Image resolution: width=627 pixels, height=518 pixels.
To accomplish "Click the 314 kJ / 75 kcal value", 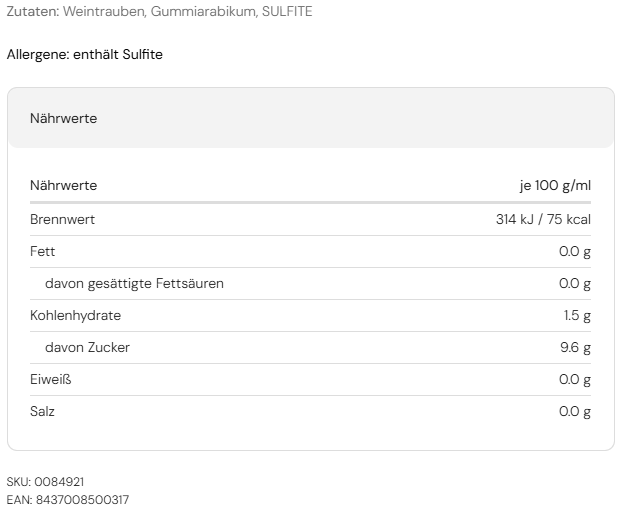I will pyautogui.click(x=543, y=220).
